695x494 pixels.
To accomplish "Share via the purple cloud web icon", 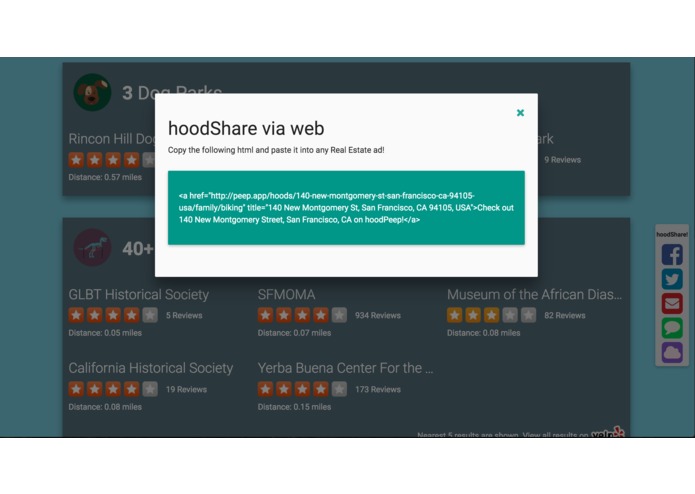I will coord(672,353).
